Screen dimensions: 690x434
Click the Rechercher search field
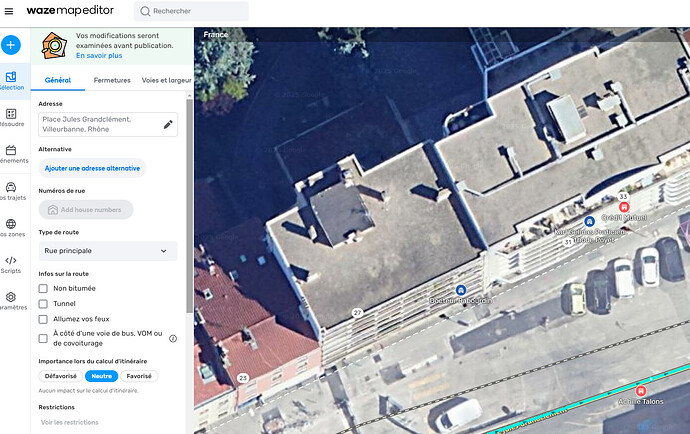click(x=191, y=11)
